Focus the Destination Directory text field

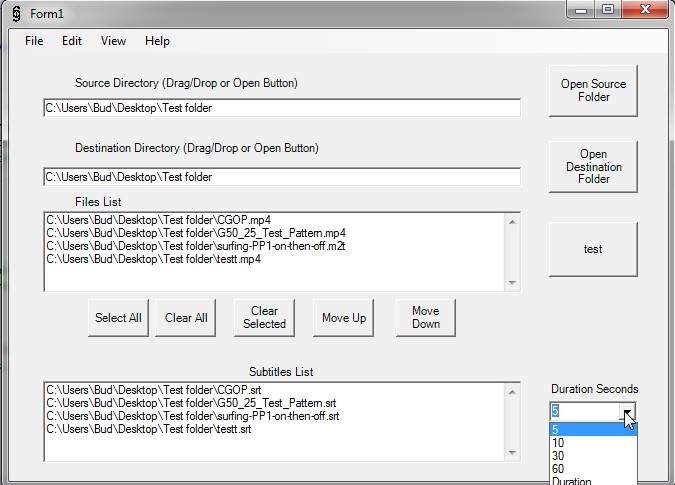pos(282,177)
